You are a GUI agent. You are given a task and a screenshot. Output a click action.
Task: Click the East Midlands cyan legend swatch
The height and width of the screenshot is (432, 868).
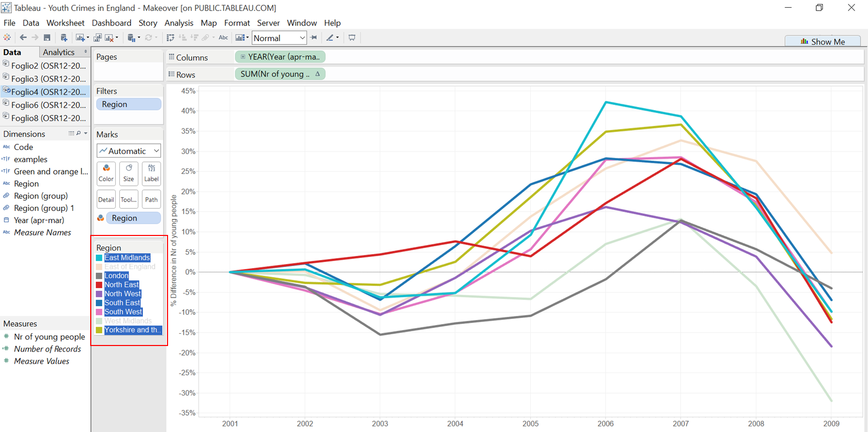pyautogui.click(x=99, y=258)
